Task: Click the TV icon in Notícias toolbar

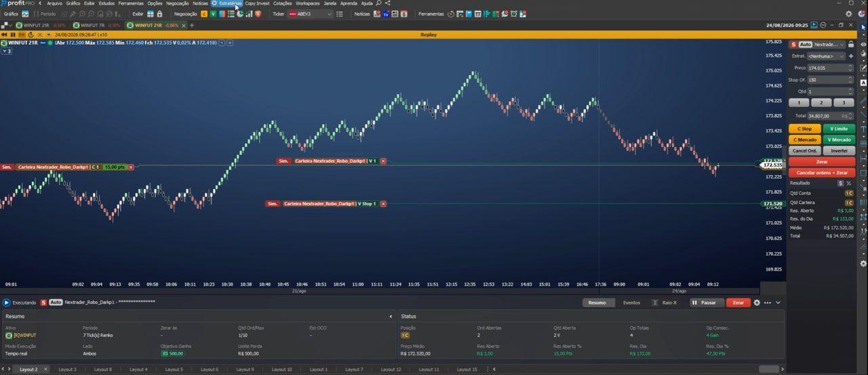Action: click(x=386, y=14)
